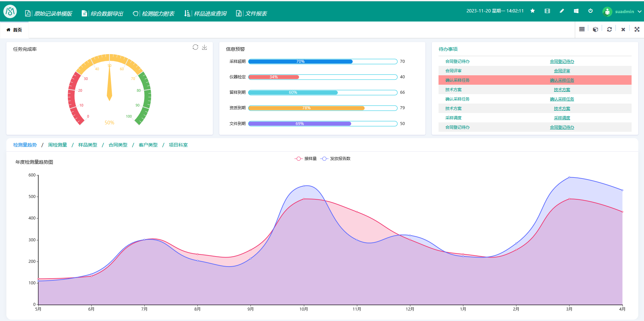This screenshot has height=321, width=644.
Task: Click the windows grid icon in header
Action: (576, 11)
